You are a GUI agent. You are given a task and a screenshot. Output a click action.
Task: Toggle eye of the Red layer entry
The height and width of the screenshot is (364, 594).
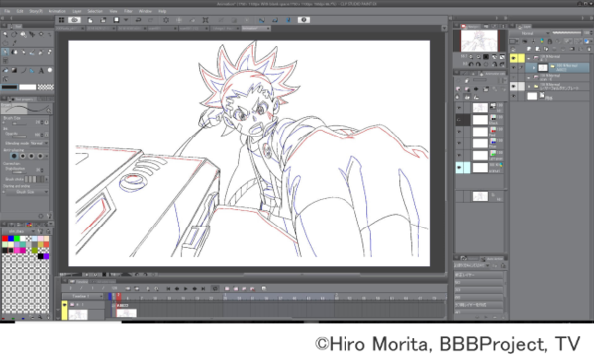pos(459,132)
